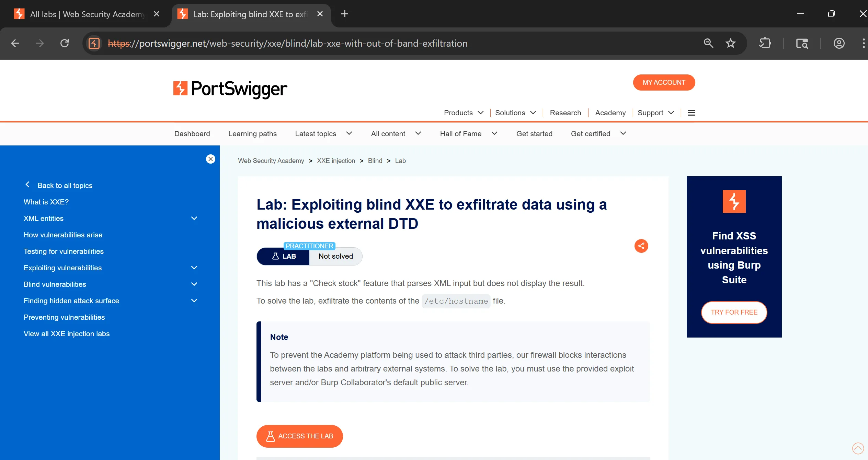Expand XML entities section
Image resolution: width=868 pixels, height=460 pixels.
(194, 219)
